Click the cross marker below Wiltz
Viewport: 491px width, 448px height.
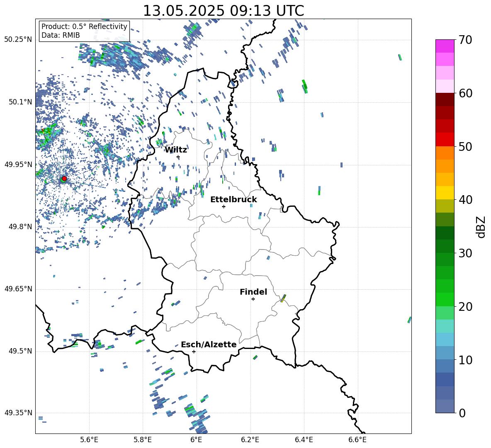pyautogui.click(x=178, y=157)
